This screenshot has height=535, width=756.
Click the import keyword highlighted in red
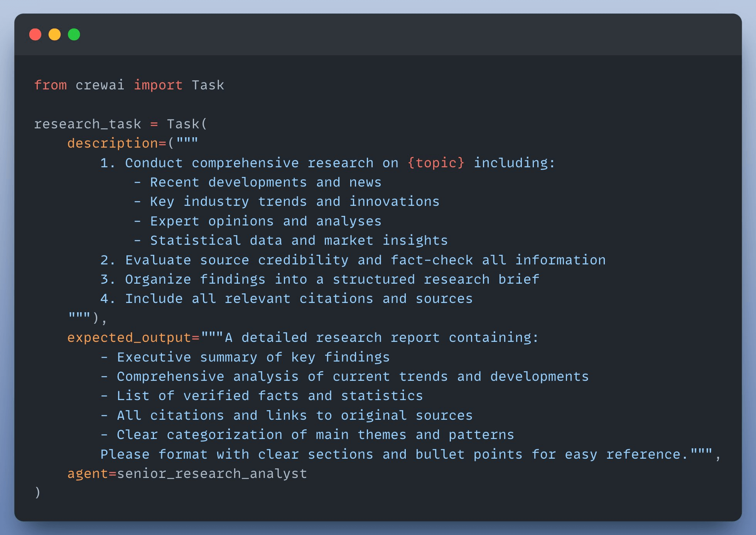158,85
